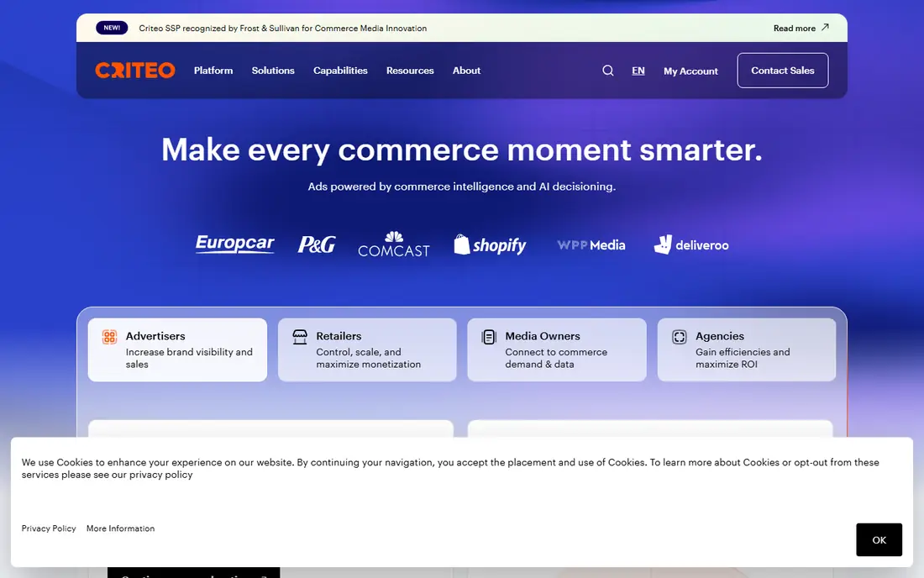Image resolution: width=924 pixels, height=578 pixels.
Task: Click the cookie notice paragraph text
Action: (x=450, y=469)
